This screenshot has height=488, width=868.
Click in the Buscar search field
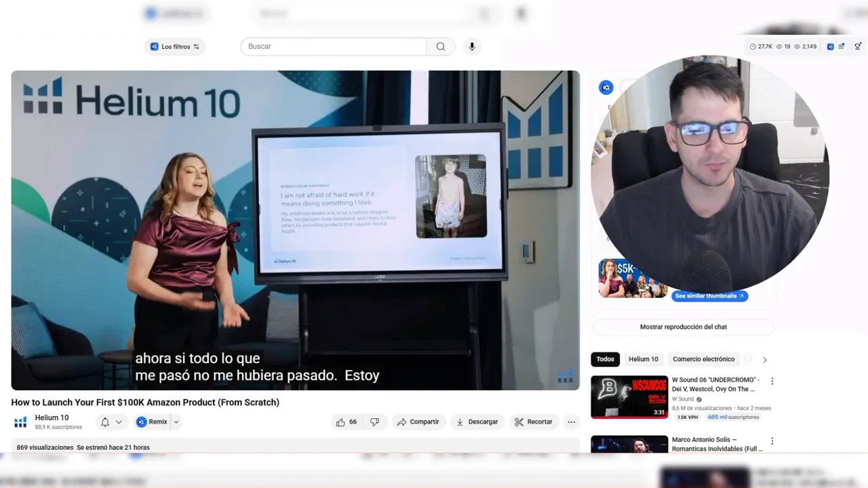click(334, 47)
